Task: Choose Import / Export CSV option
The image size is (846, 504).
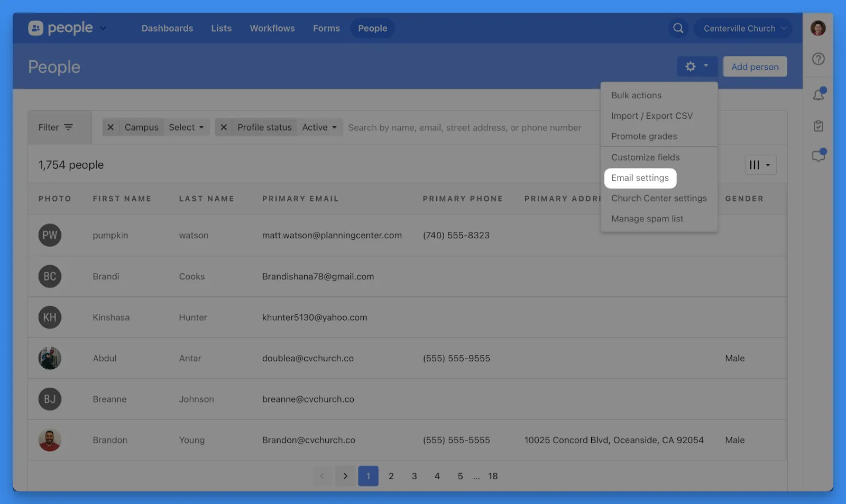Action: [651, 116]
